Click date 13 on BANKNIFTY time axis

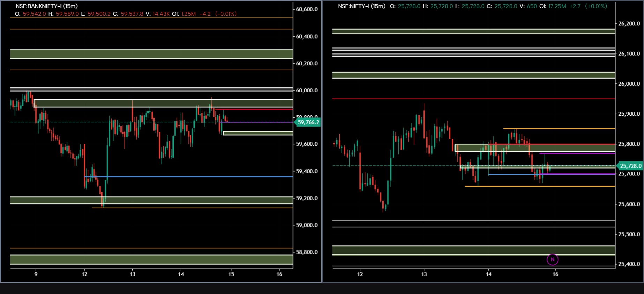point(132,274)
